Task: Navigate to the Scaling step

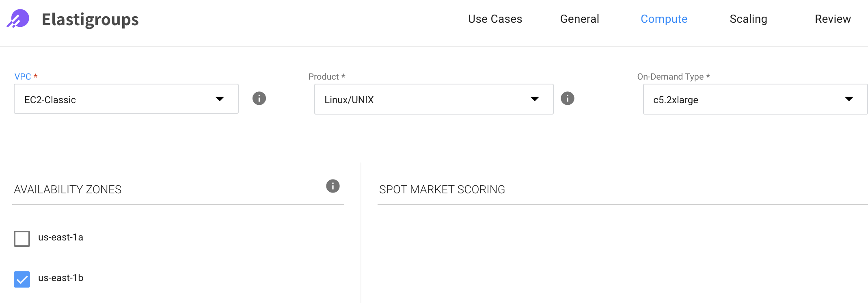Action: coord(748,19)
